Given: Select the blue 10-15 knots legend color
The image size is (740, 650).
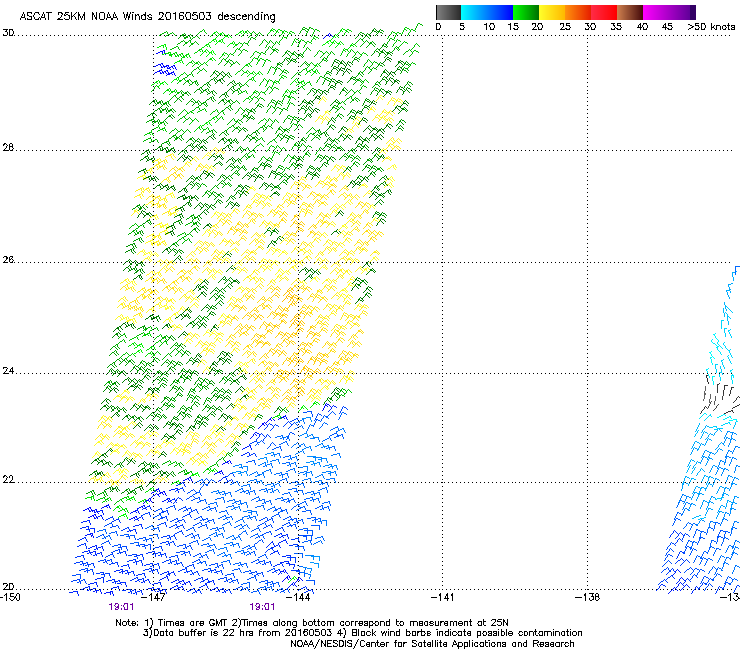Looking at the screenshot, I should coord(500,12).
